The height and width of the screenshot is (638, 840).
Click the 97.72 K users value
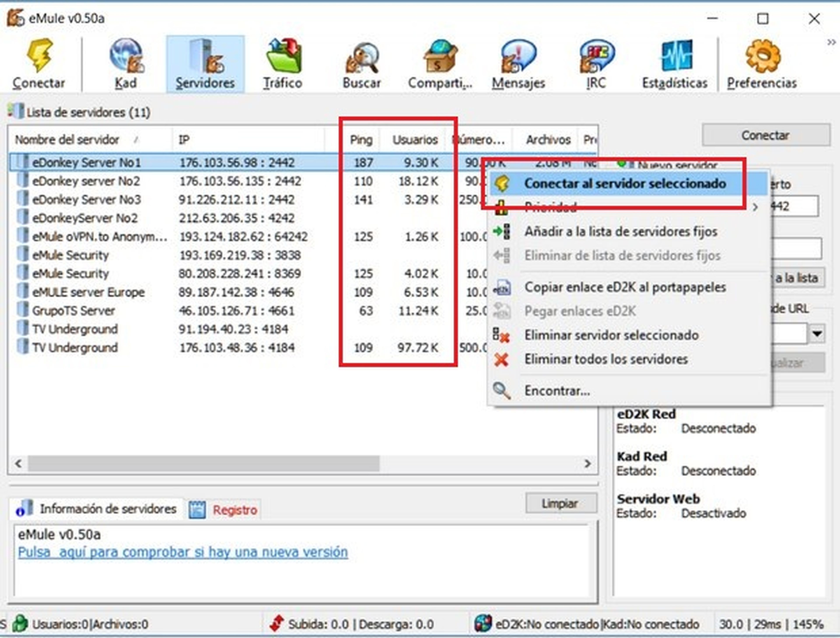click(418, 348)
